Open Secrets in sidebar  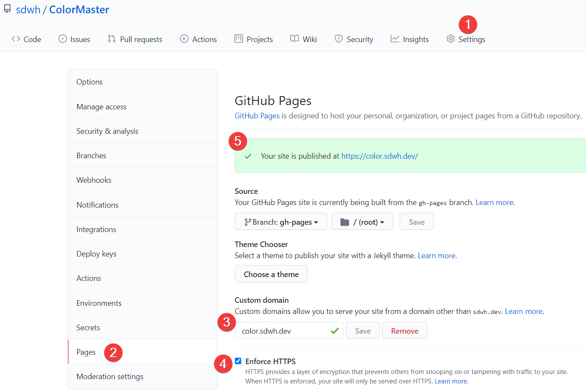143,327
